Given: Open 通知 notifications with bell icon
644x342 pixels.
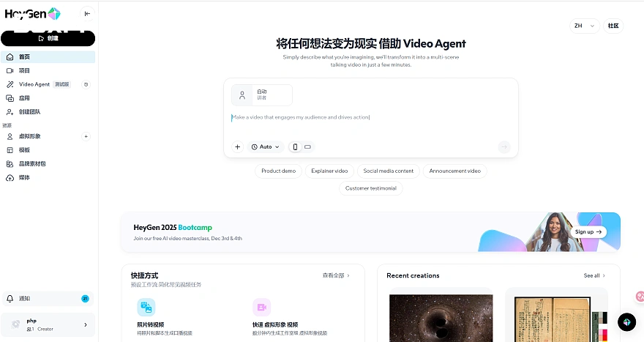Looking at the screenshot, I should (48, 299).
